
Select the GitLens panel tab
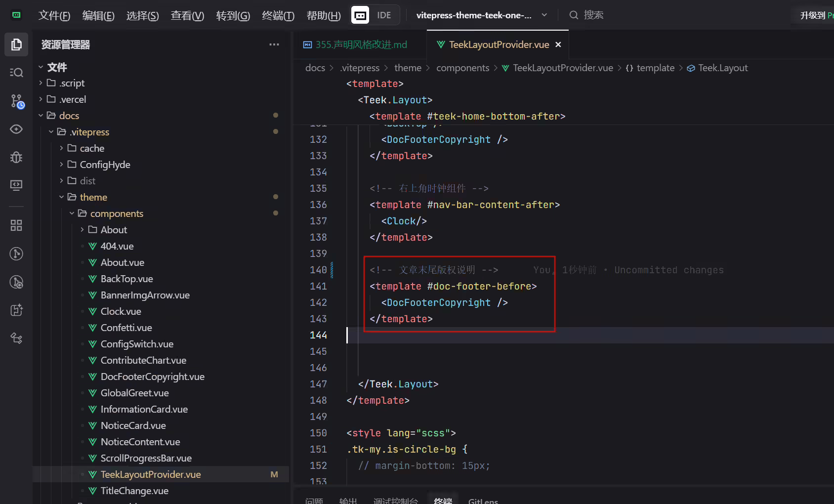483,500
